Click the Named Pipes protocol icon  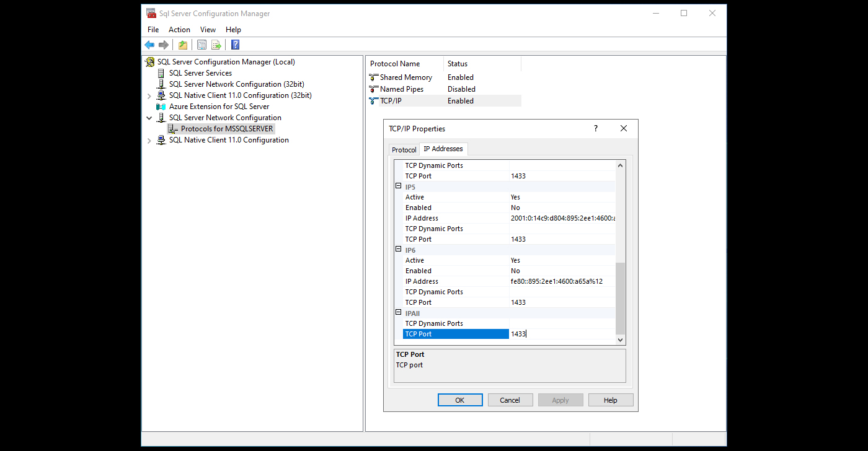click(373, 89)
